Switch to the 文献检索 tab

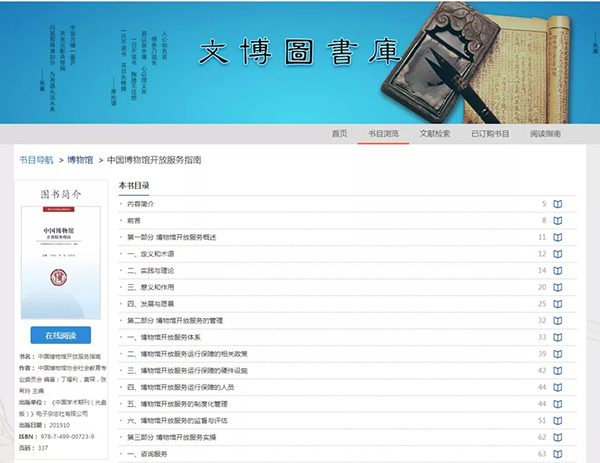[x=435, y=133]
